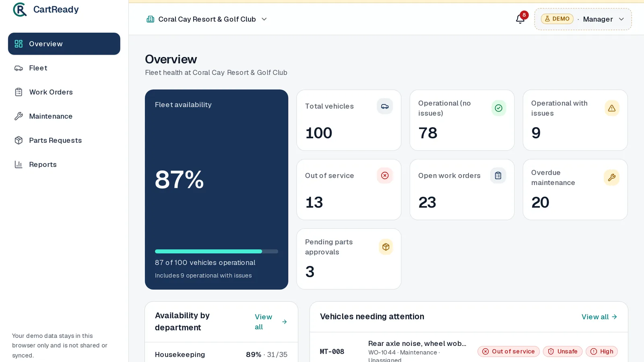Go to the Work Orders page label
The width and height of the screenshot is (644, 362).
tap(51, 92)
